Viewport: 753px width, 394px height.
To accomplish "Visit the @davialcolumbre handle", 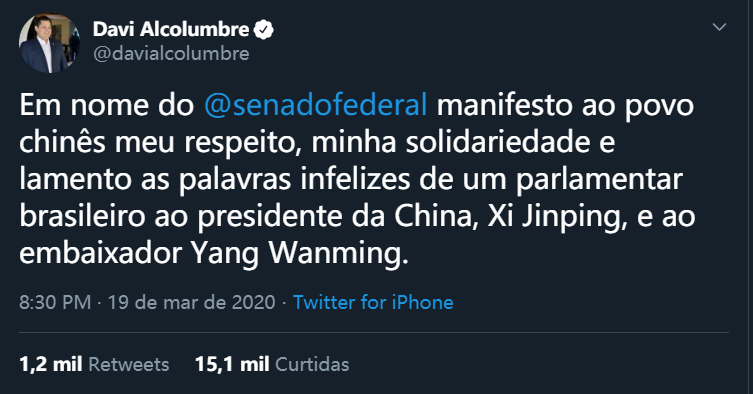I will tap(171, 53).
